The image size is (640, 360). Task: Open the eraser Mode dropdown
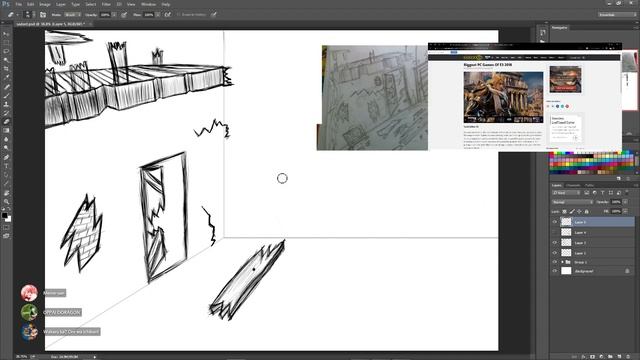[x=73, y=15]
